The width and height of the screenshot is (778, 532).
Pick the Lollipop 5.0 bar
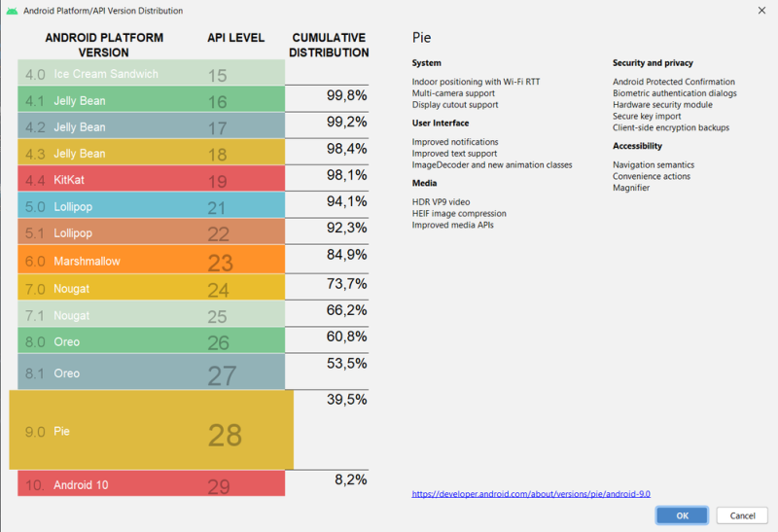click(151, 206)
